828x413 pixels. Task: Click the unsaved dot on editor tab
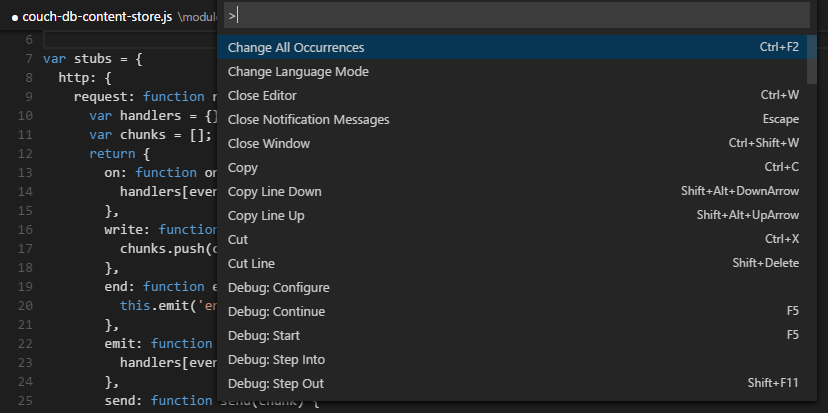coord(16,17)
